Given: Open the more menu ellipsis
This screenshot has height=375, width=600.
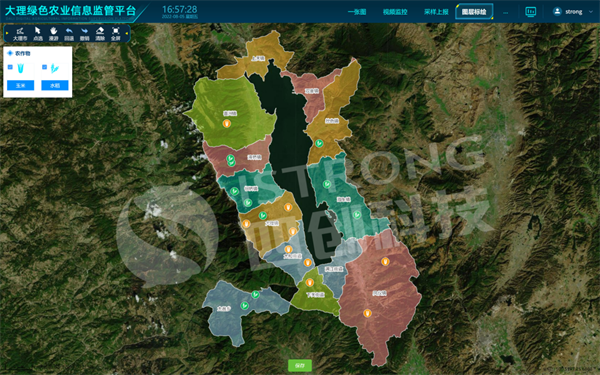Looking at the screenshot, I should click(505, 13).
